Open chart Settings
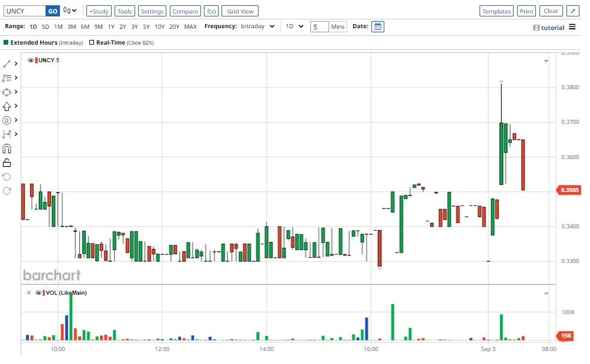Viewport: 590px width, 364px height. [x=152, y=11]
